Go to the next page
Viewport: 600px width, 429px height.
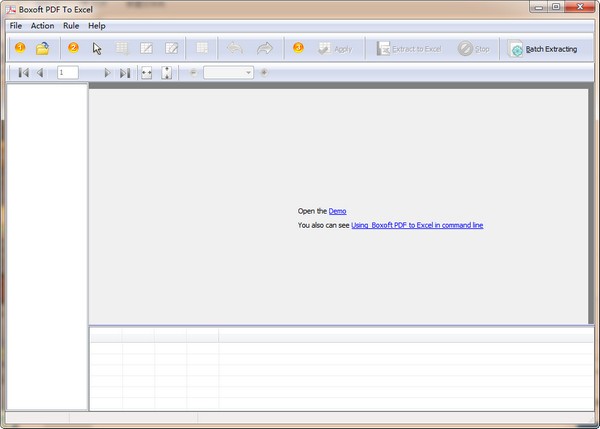107,73
